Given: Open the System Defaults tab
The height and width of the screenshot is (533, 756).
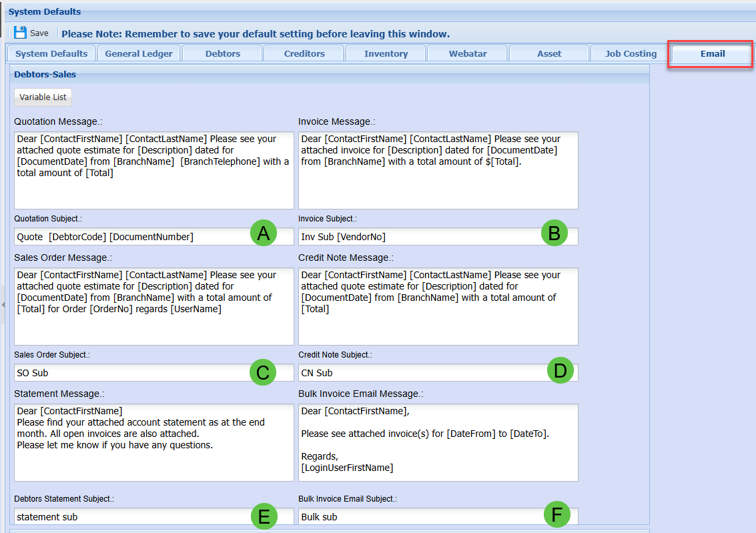Looking at the screenshot, I should tap(51, 53).
